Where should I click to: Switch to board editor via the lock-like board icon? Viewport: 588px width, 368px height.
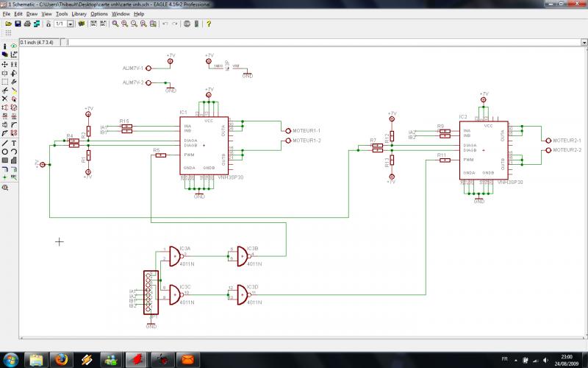tap(49, 24)
